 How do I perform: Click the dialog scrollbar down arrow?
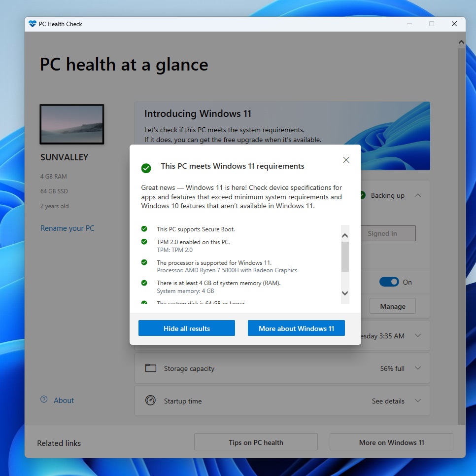coord(345,293)
